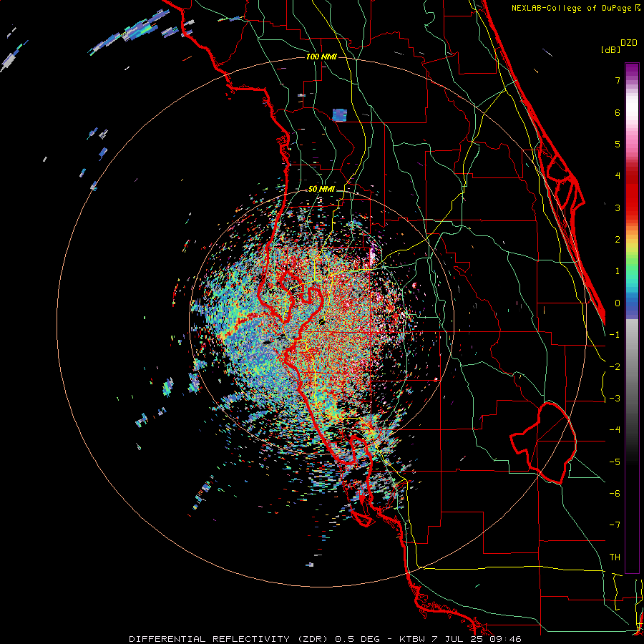
Task: Click the 1 dB scale value
Action: (618, 271)
